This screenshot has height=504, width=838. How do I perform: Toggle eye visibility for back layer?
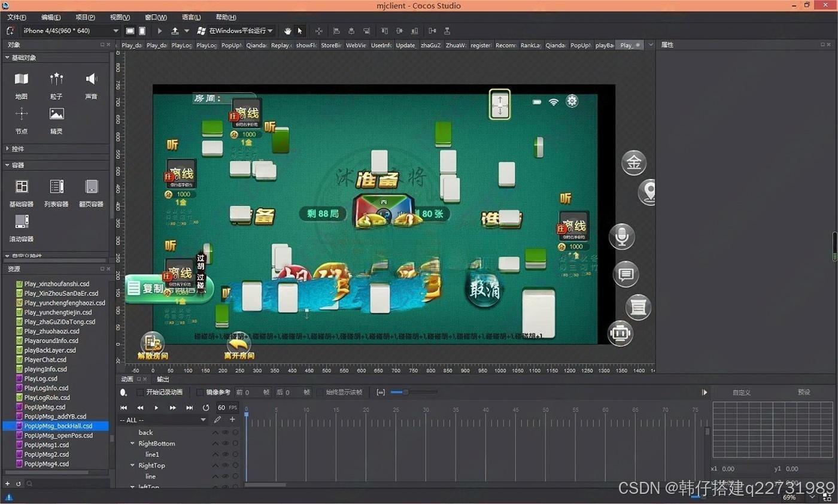(226, 432)
